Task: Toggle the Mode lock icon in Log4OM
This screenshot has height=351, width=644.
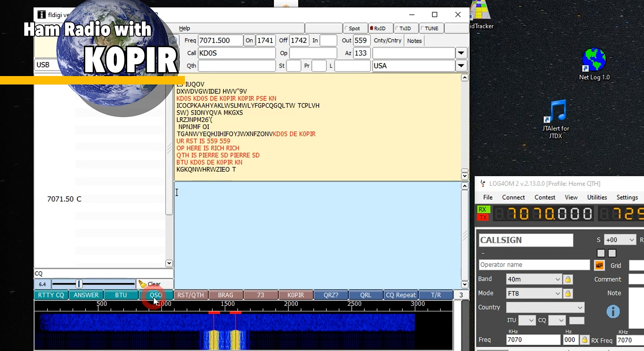Action: point(568,293)
